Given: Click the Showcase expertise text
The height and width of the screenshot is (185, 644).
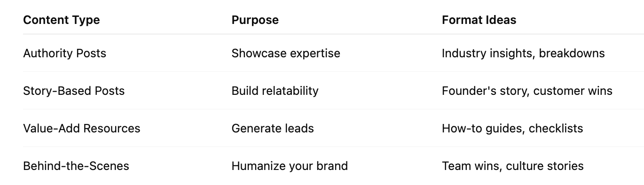Looking at the screenshot, I should click(x=286, y=54).
